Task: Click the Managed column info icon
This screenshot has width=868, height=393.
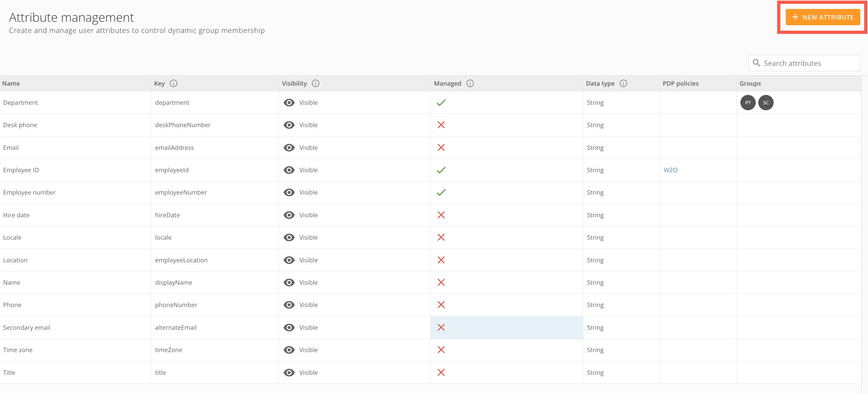Action: tap(470, 83)
